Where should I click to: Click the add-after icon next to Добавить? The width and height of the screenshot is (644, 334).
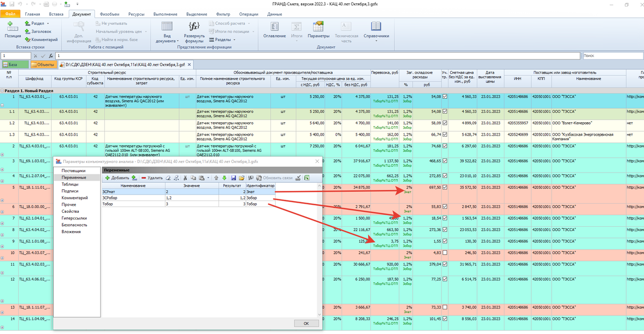[x=134, y=177]
